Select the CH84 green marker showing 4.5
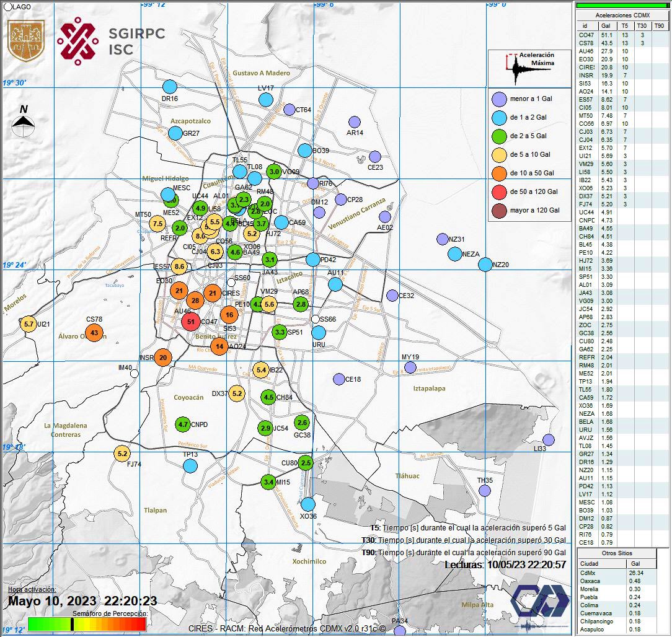This screenshot has height=637, width=672. (x=268, y=397)
